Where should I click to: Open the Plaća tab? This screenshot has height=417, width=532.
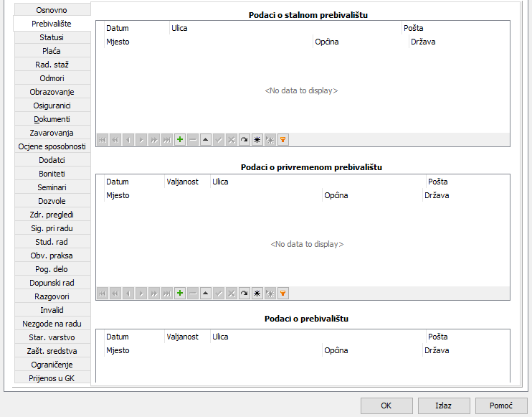(x=52, y=51)
